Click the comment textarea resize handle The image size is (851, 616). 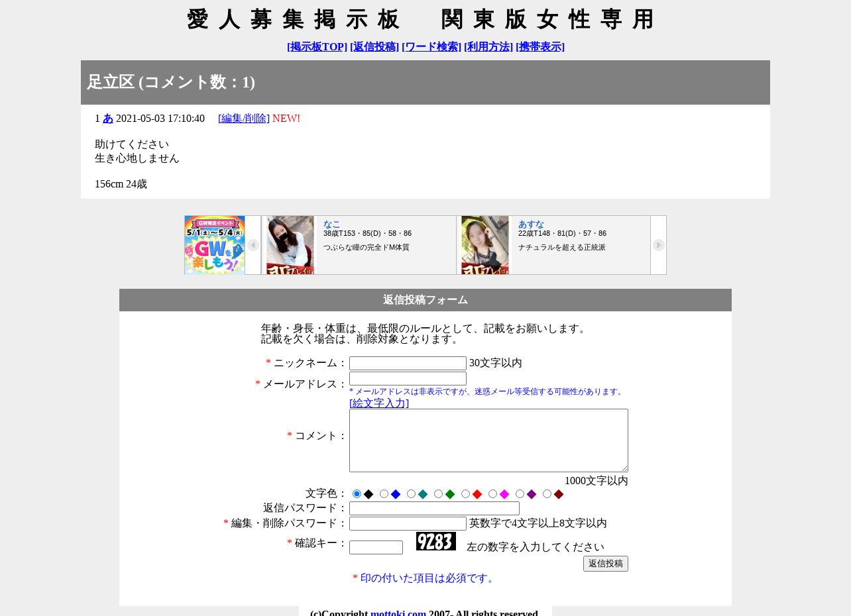coord(624,468)
